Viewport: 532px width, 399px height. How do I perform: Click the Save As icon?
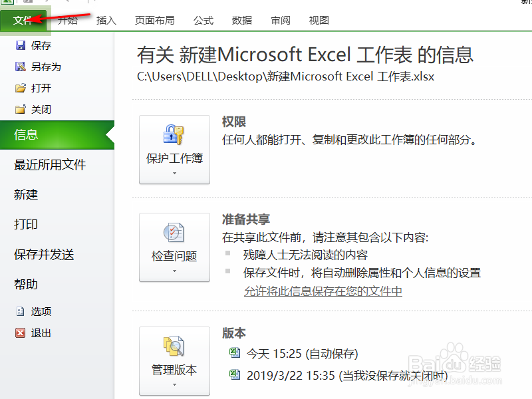[x=21, y=67]
